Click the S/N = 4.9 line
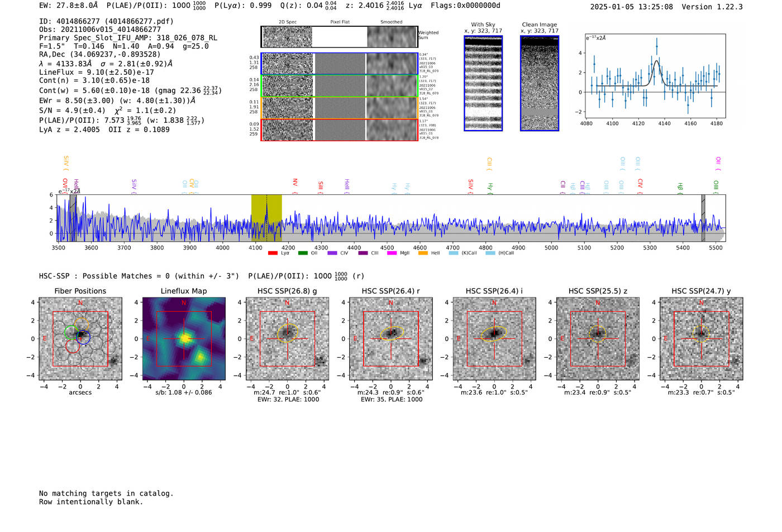This screenshot has width=782, height=532. (x=108, y=110)
